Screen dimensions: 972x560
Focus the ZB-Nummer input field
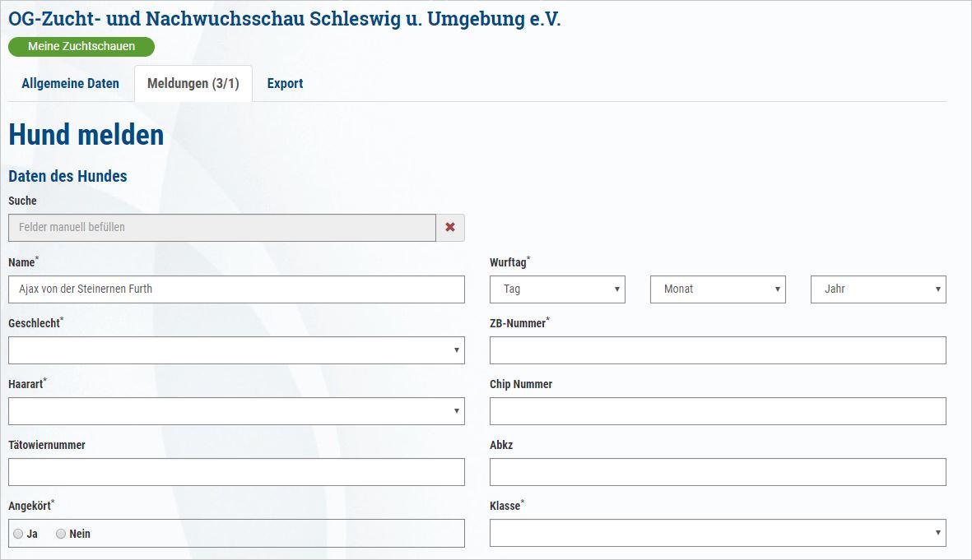point(718,350)
